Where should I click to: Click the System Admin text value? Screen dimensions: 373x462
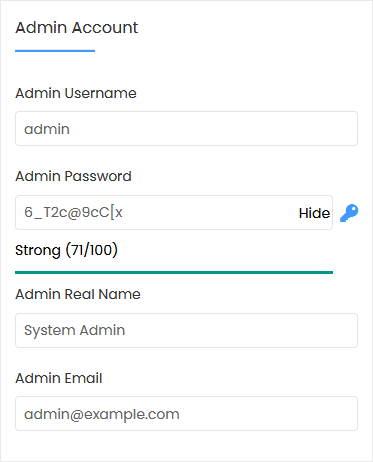click(75, 330)
